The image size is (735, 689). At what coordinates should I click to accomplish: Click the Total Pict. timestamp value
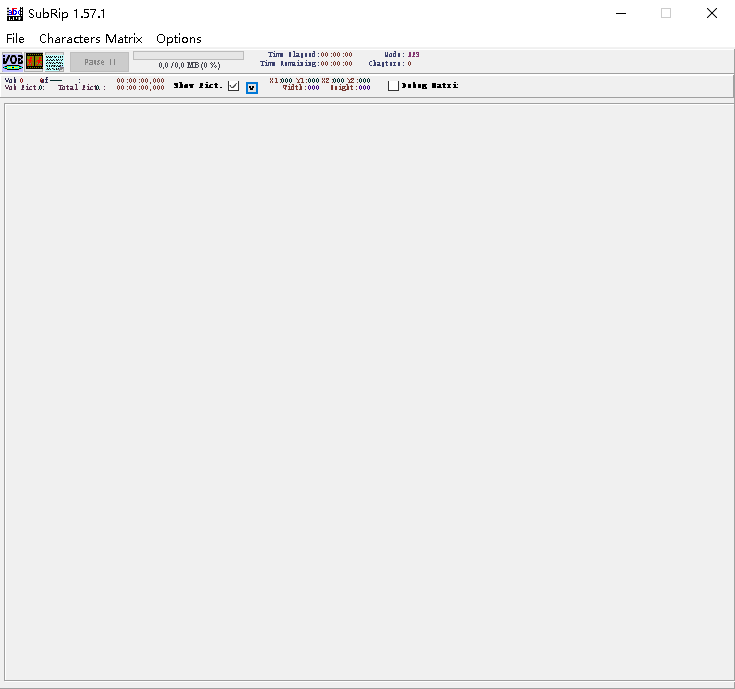[x=140, y=88]
